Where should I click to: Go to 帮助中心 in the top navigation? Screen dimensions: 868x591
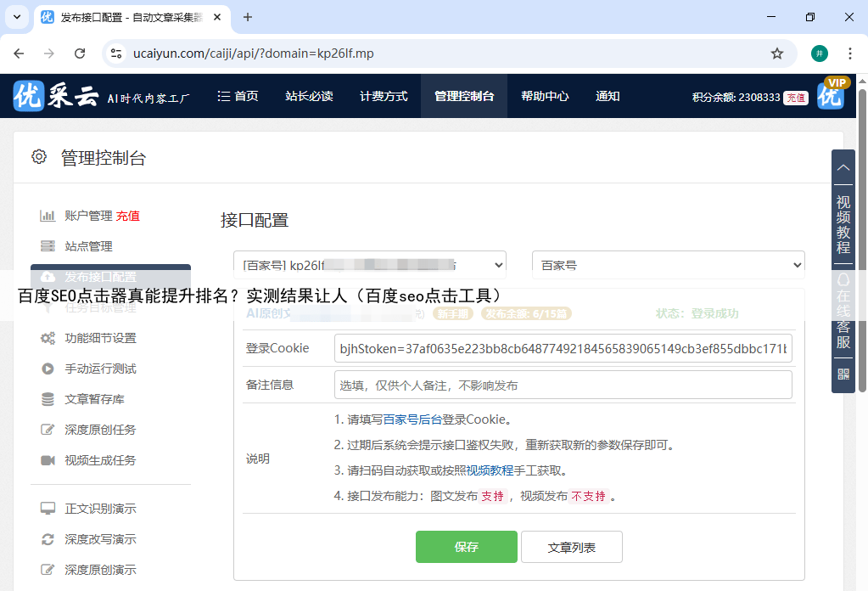point(545,96)
